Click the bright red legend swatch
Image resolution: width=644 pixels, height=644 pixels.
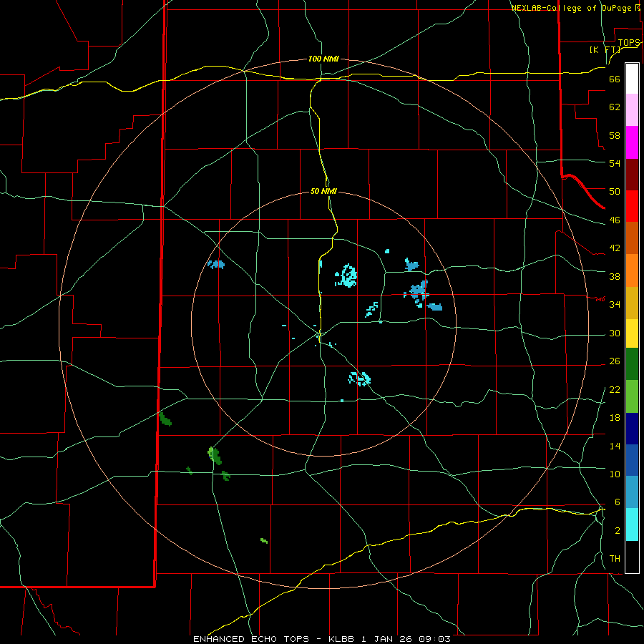632,206
